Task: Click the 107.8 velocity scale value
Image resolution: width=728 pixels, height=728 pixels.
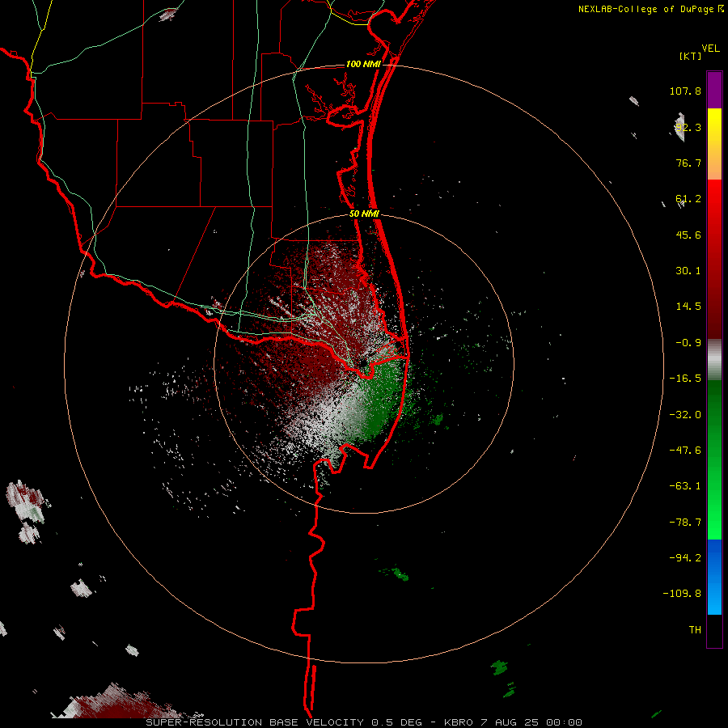Action: (x=685, y=91)
